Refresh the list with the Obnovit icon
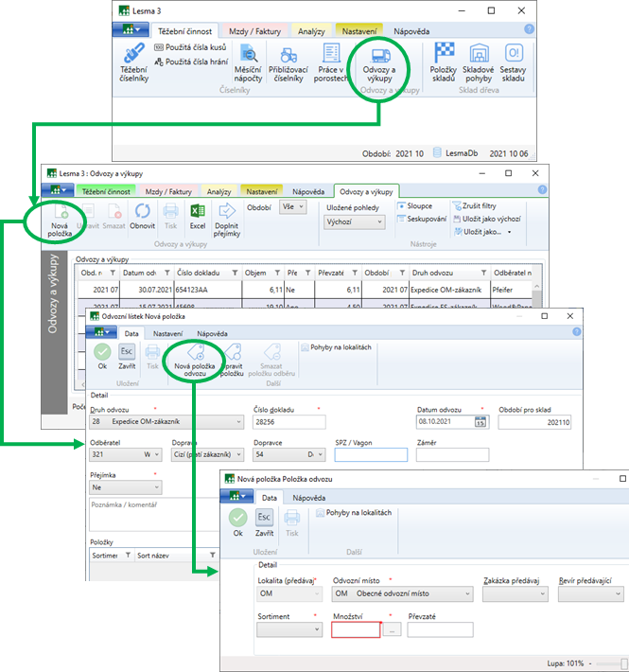 click(143, 217)
